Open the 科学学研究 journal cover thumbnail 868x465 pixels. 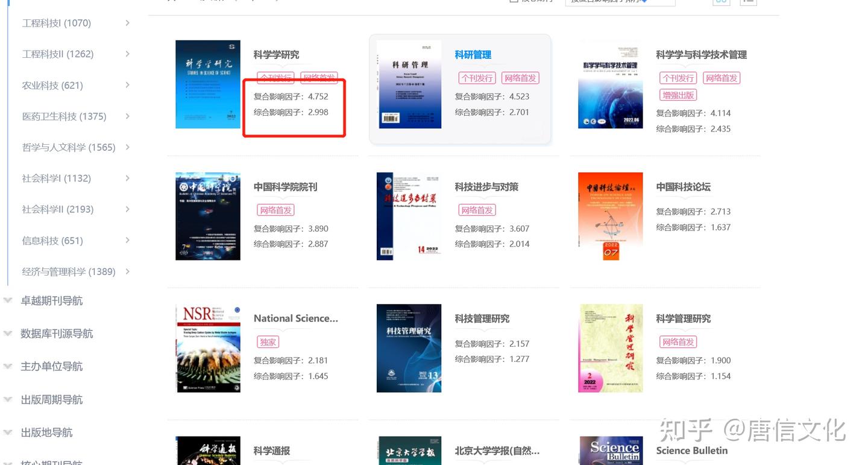[208, 84]
